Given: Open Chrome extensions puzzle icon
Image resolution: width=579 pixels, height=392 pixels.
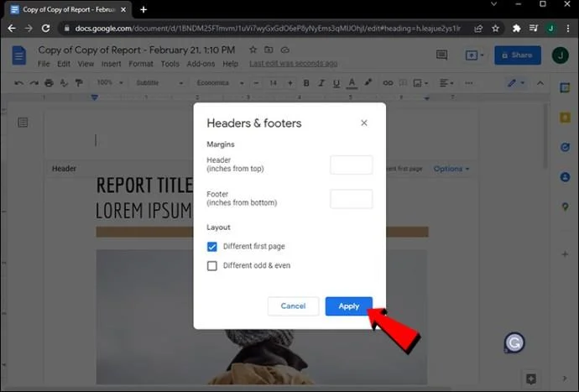Looking at the screenshot, I should [x=516, y=28].
